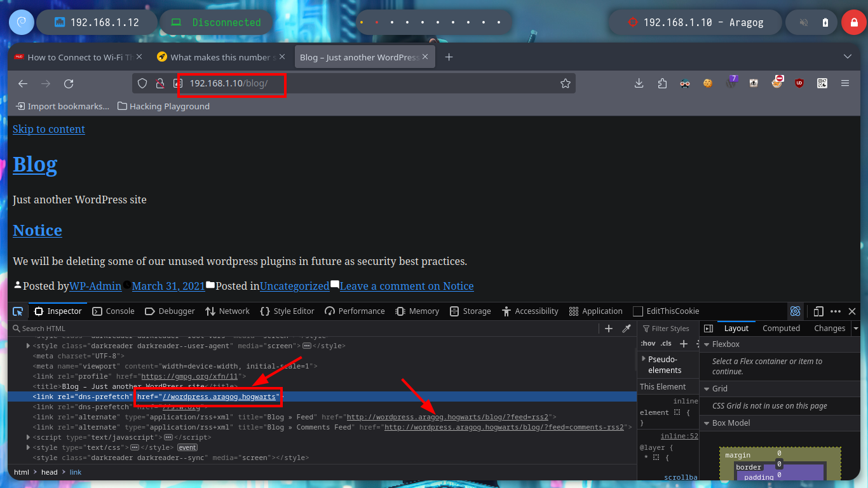Open DevTools more options menu (three dots)

(836, 311)
